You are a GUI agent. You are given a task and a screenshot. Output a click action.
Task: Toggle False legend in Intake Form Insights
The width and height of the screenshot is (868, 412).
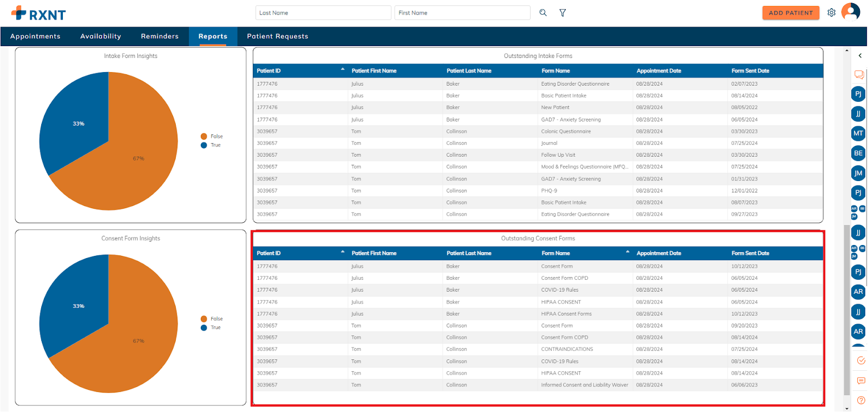coord(212,137)
